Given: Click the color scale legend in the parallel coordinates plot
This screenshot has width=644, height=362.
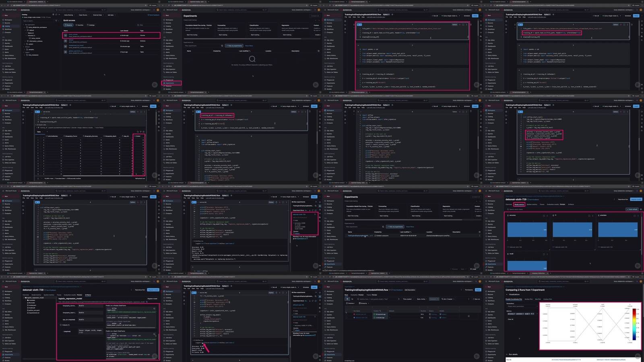Looking at the screenshot, I should coord(634,324).
